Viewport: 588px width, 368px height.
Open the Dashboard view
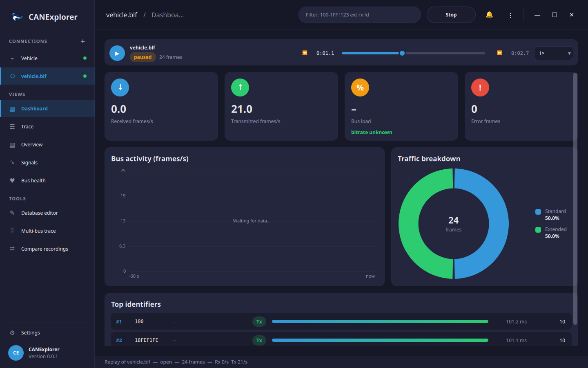pyautogui.click(x=47, y=108)
